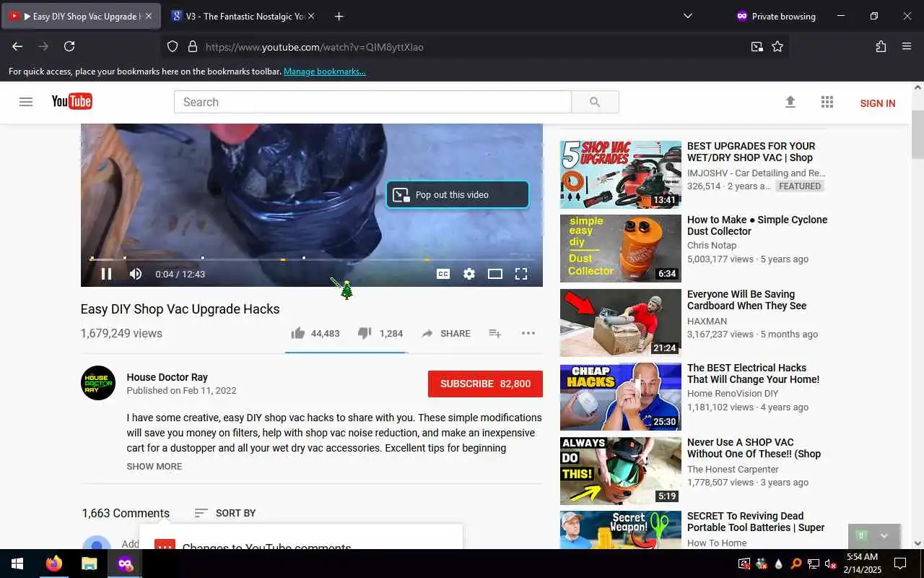Share the video

[x=446, y=333]
